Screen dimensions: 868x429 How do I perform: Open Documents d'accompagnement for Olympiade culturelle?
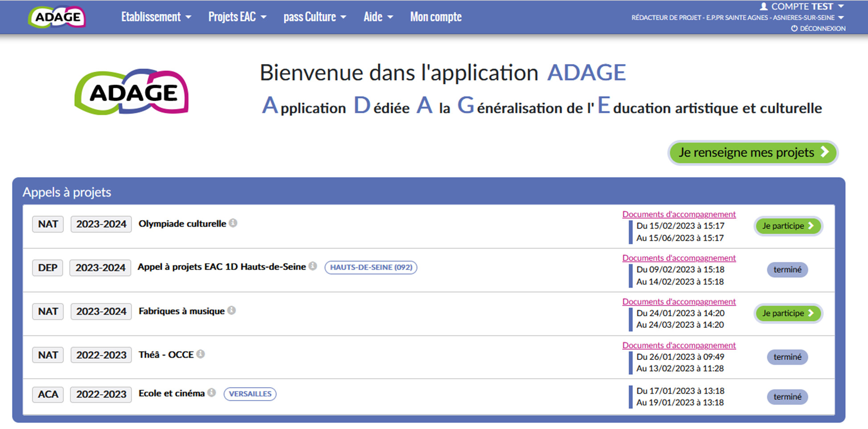[x=679, y=214]
